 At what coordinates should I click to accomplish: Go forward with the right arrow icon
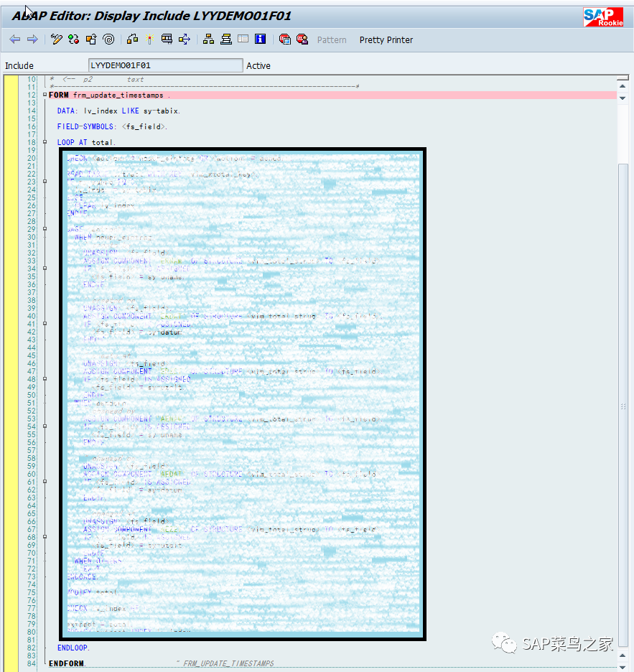pyautogui.click(x=32, y=39)
